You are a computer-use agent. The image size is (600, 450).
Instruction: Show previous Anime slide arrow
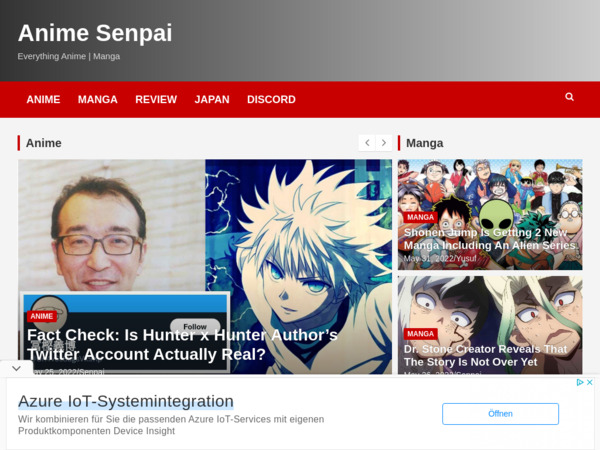(367, 143)
